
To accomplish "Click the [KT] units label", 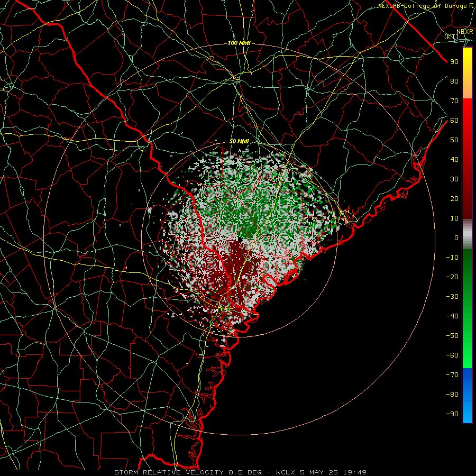I will pos(452,36).
